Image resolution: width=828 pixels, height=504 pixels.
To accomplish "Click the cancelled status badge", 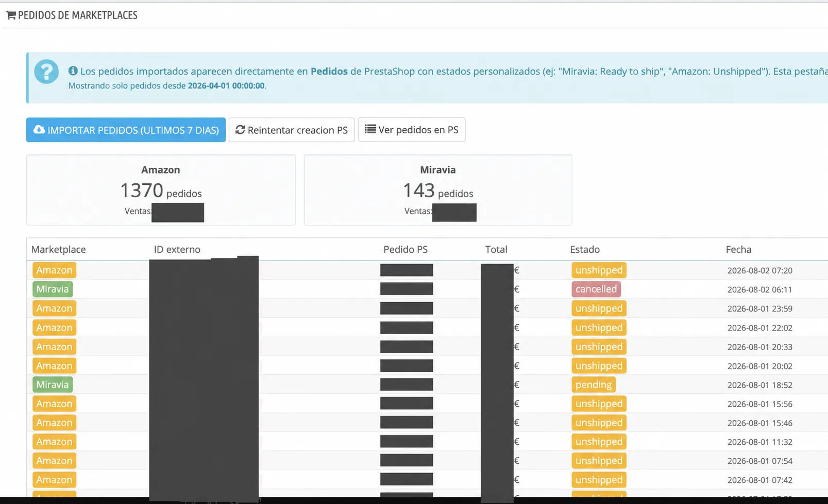I will (x=596, y=289).
